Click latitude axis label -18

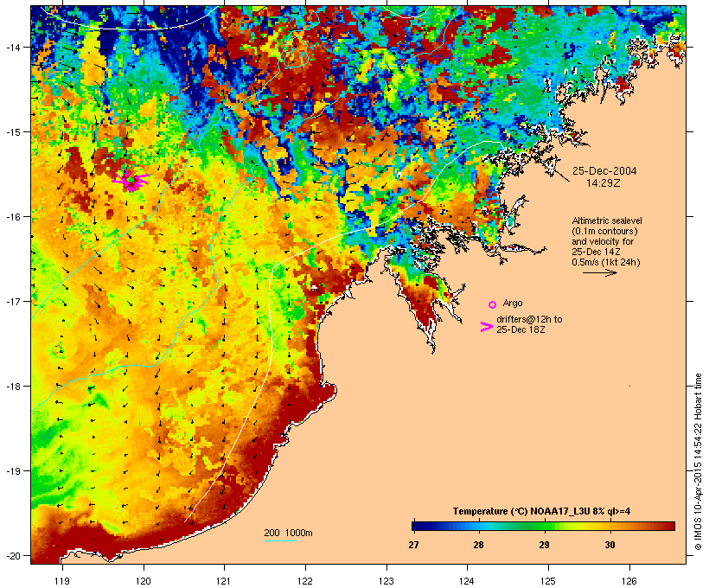[12, 386]
